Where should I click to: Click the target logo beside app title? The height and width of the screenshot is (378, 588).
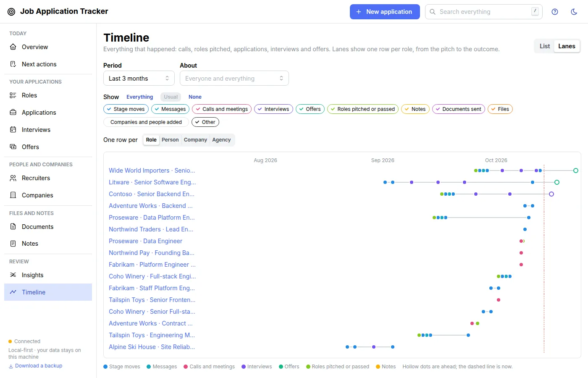point(11,12)
